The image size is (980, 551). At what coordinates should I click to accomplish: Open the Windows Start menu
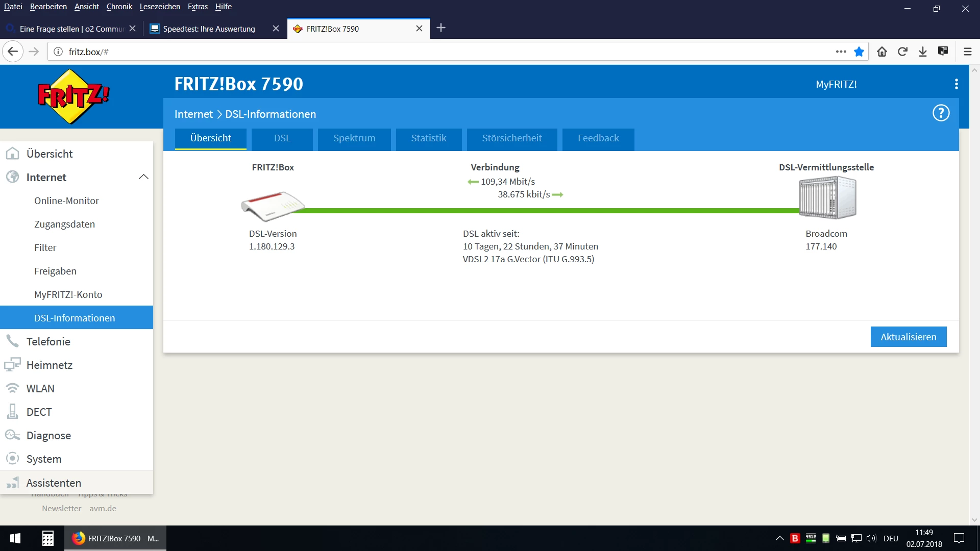15,538
